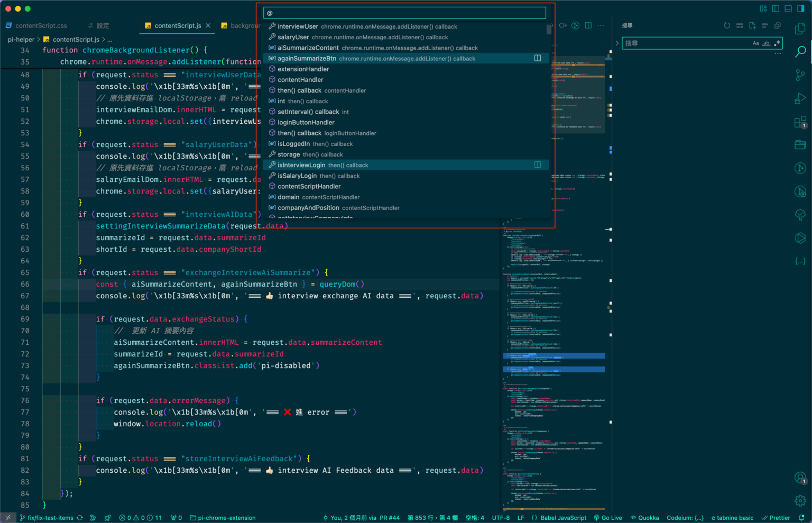Open the Source Control view

800,75
